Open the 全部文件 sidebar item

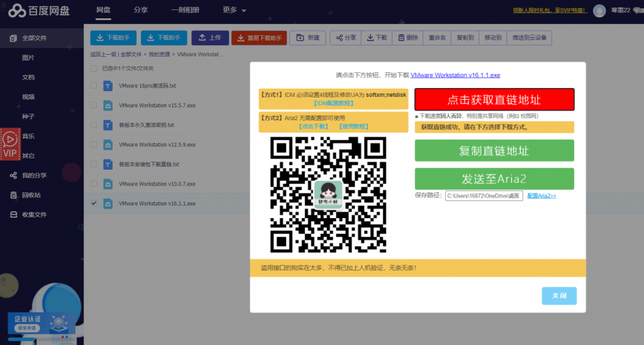click(x=41, y=38)
